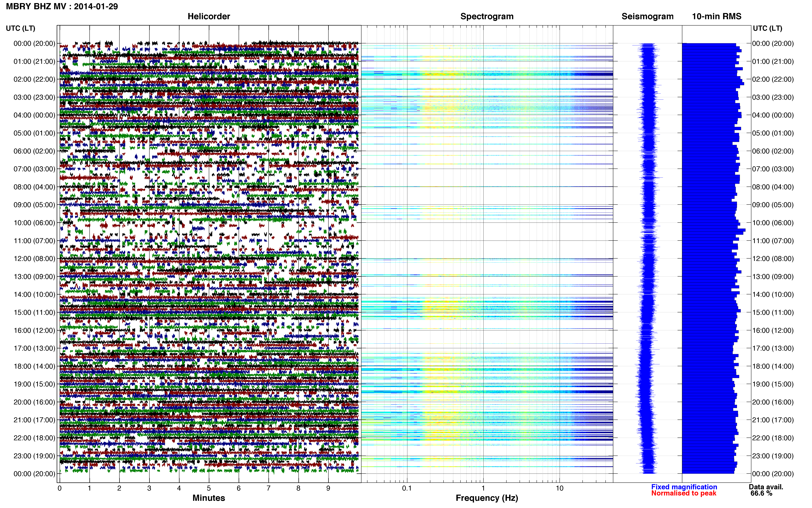Click the left 23:00 (19:00) time label
Screen dimensions: 812x508
pos(34,456)
